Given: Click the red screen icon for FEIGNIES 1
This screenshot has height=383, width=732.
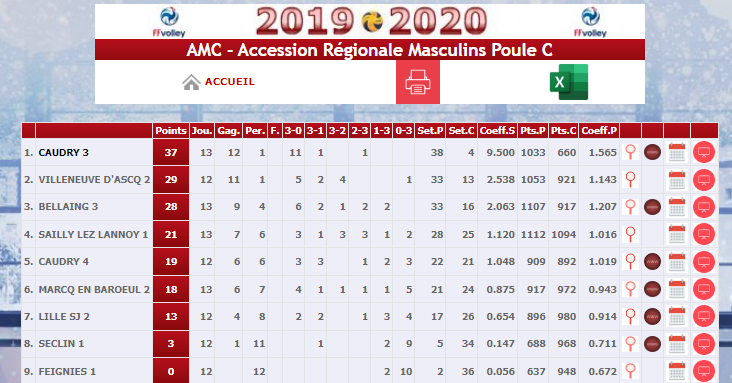Looking at the screenshot, I should [704, 372].
